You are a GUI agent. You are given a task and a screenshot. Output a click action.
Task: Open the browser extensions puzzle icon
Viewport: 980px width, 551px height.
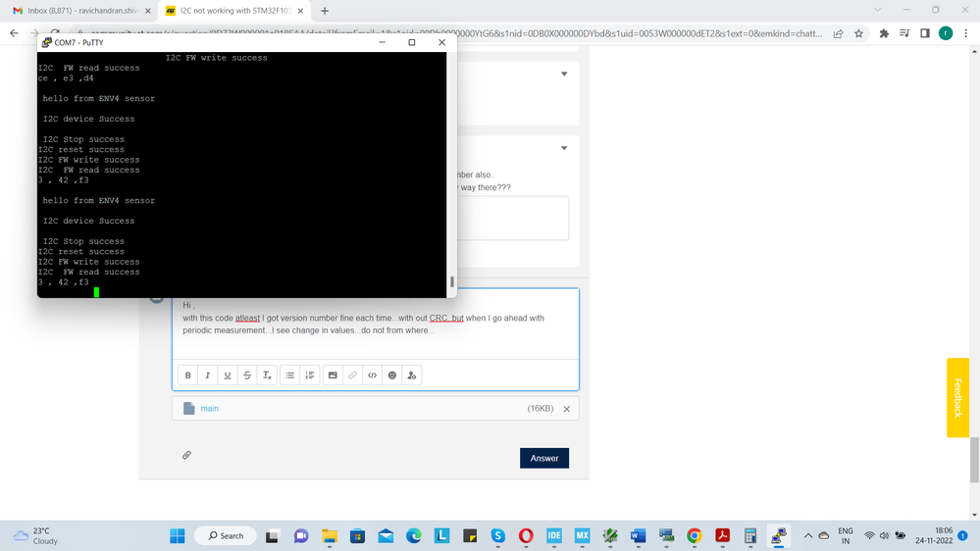click(x=884, y=33)
